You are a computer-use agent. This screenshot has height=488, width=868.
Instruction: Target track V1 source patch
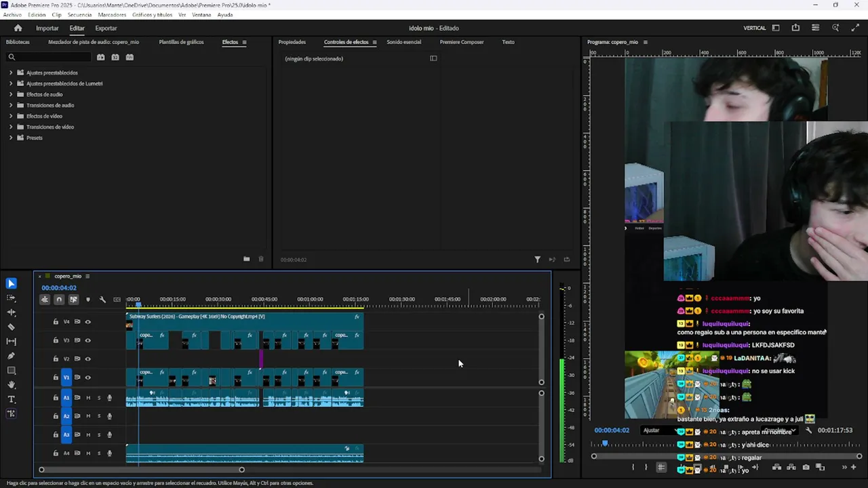pos(66,378)
